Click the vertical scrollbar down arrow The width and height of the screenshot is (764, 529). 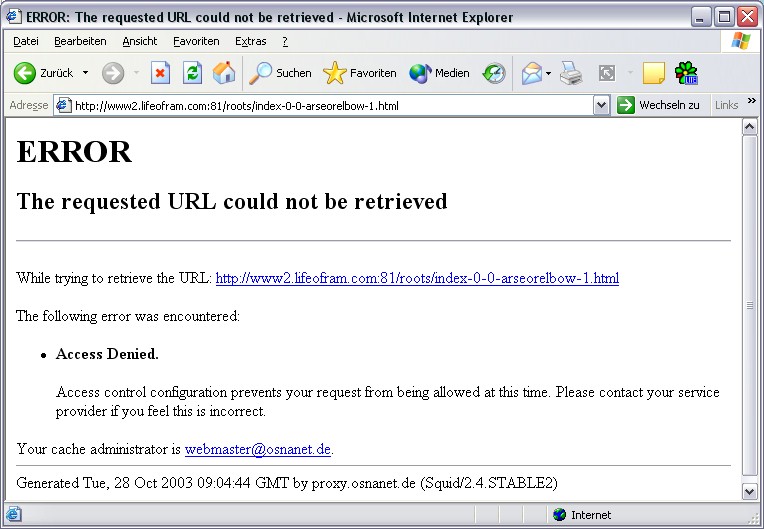click(x=749, y=491)
